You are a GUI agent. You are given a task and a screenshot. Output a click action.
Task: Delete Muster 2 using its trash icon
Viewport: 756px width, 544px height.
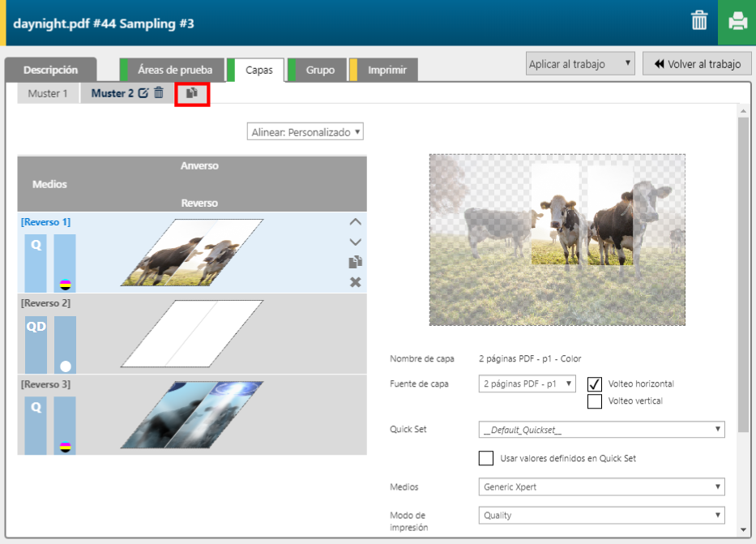coord(159,93)
